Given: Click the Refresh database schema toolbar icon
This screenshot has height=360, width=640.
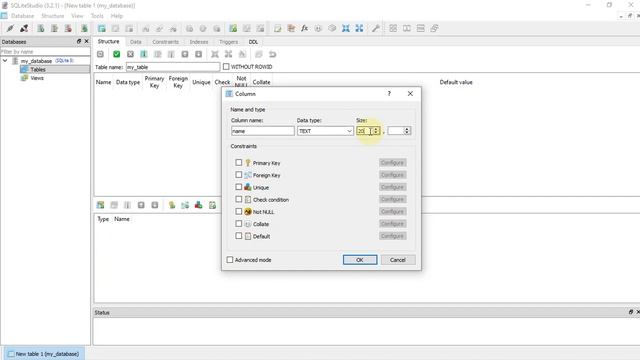Looking at the screenshot, I should (x=84, y=28).
